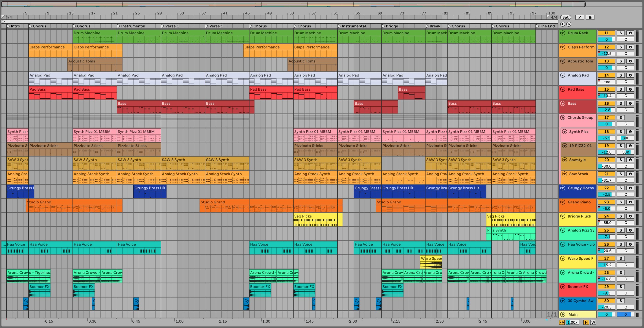Adjust the Synth Pizz volume slider
644x328 pixels.
(x=606, y=138)
